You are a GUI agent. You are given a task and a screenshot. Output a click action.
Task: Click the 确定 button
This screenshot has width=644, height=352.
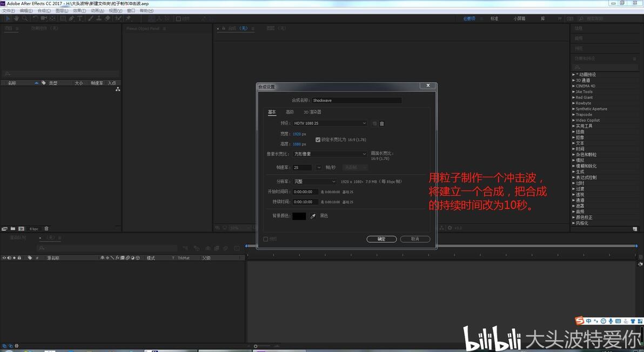(381, 239)
